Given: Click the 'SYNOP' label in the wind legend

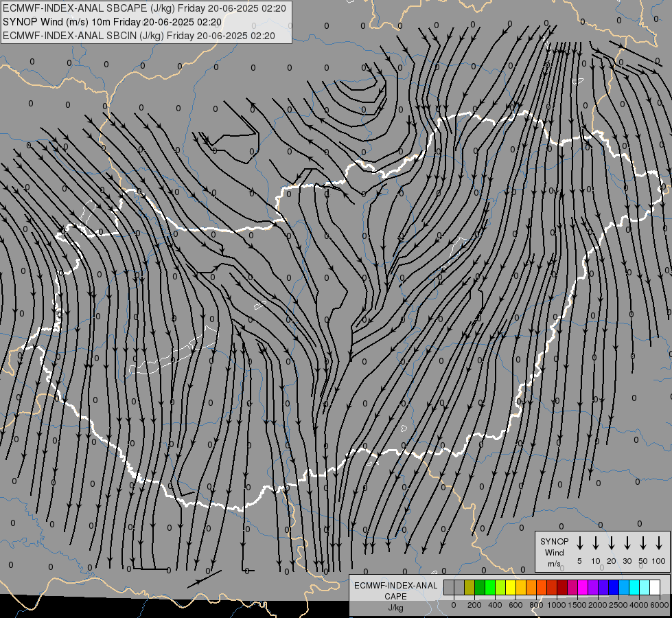Looking at the screenshot, I should point(554,541).
